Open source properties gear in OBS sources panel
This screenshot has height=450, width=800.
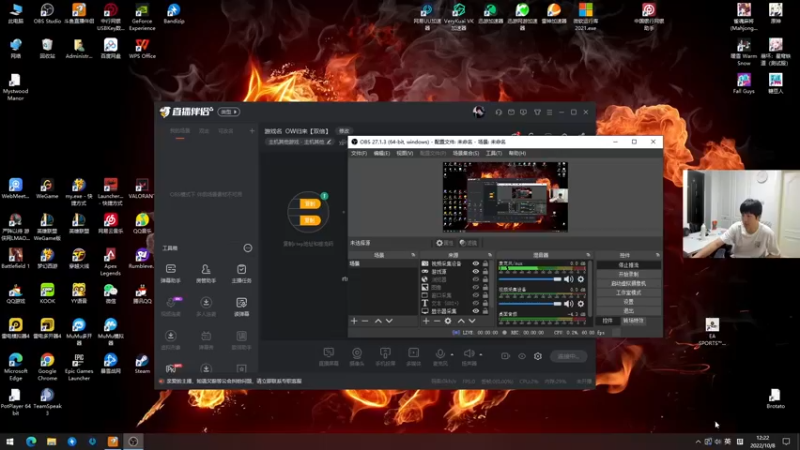pyautogui.click(x=449, y=321)
